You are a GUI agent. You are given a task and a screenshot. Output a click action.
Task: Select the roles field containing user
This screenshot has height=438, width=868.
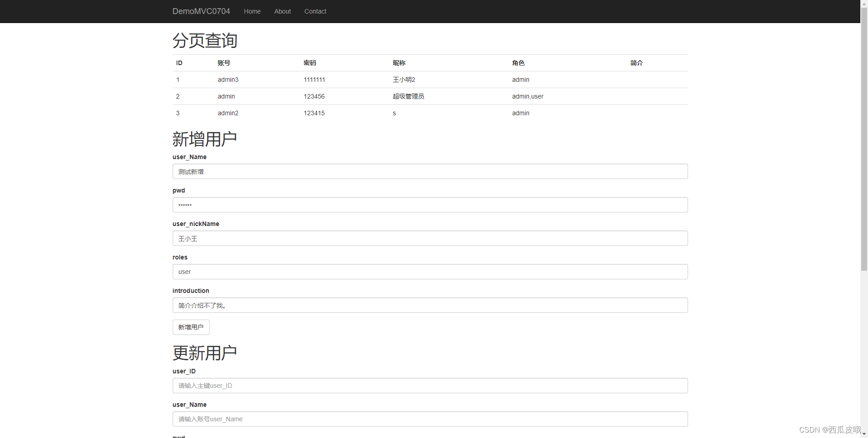coord(429,272)
